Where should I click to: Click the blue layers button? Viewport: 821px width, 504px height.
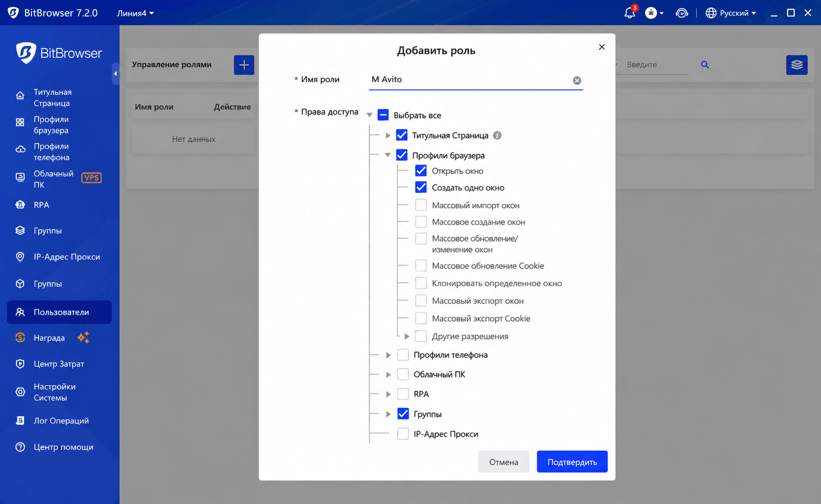click(x=797, y=65)
